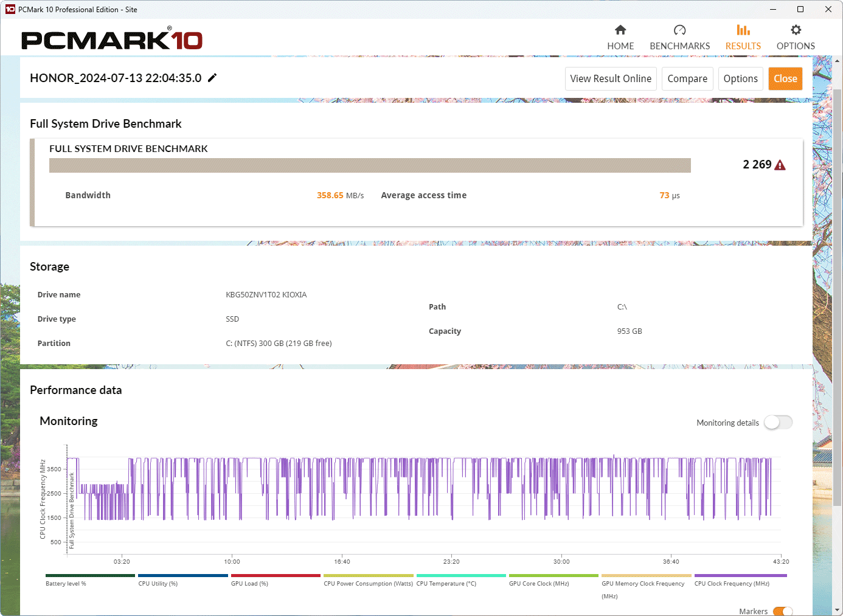Image resolution: width=843 pixels, height=616 pixels.
Task: Click the PCMark 10 title bar icon
Action: point(10,9)
